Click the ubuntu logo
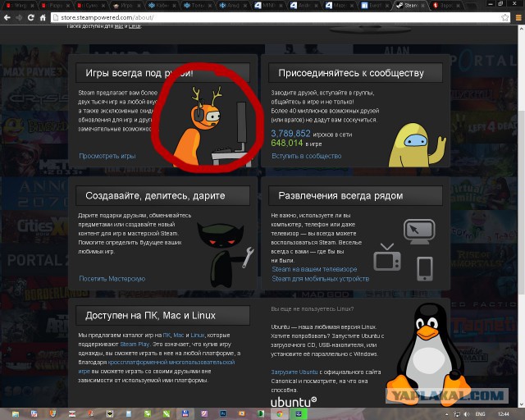 pyautogui.click(x=294, y=402)
